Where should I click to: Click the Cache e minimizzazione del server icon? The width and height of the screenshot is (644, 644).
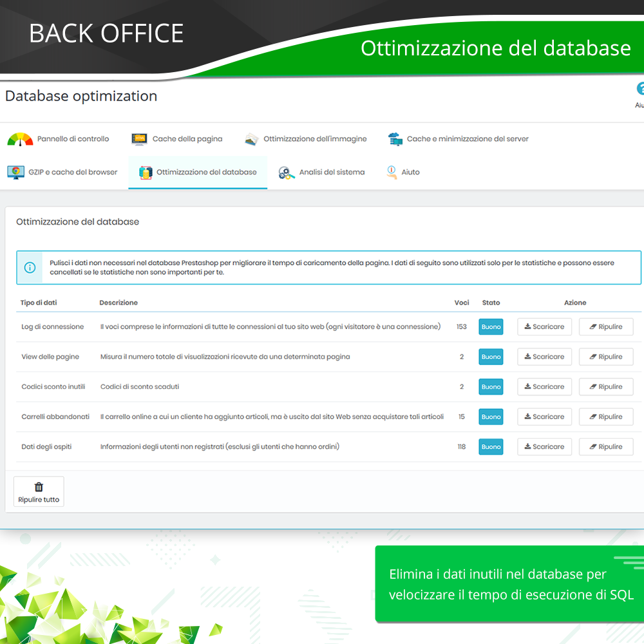(x=394, y=138)
